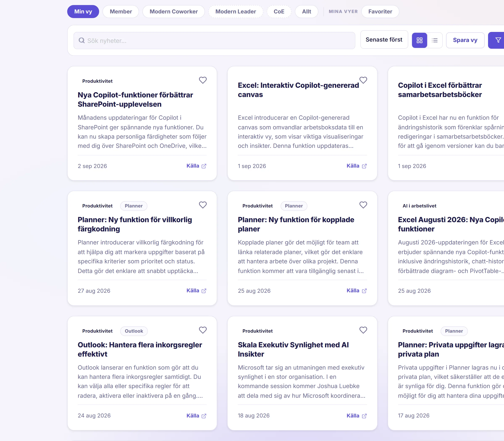Click the 24 aug 2026 date
Viewport: 504px width, 441px height.
[94, 416]
